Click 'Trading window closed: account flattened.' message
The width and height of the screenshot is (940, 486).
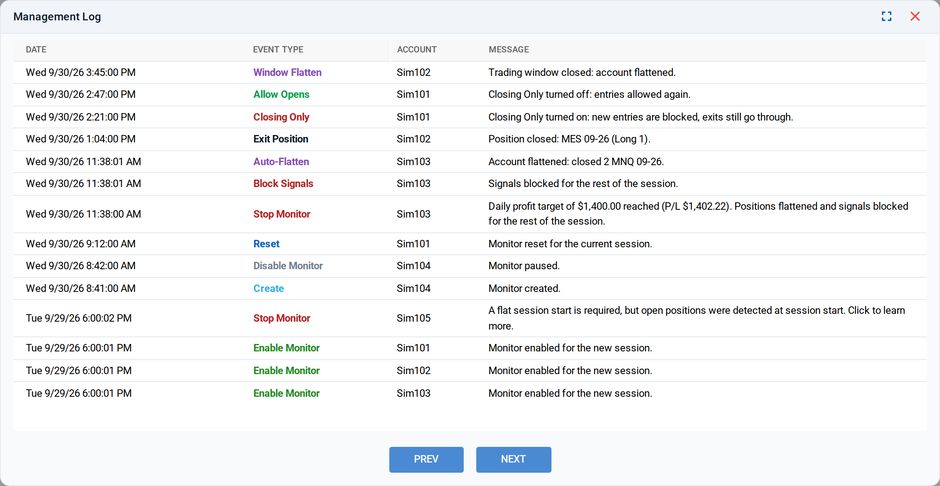tap(582, 73)
